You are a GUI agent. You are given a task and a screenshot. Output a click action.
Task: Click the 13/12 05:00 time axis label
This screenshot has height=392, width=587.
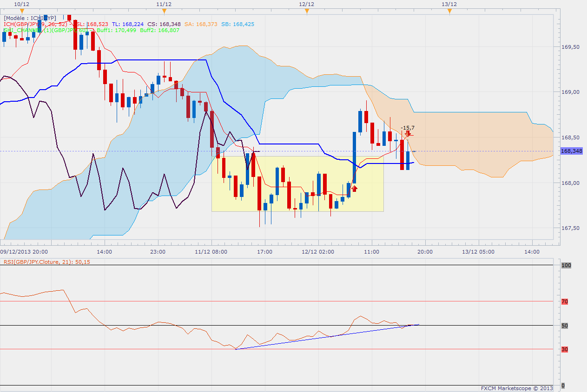click(479, 252)
